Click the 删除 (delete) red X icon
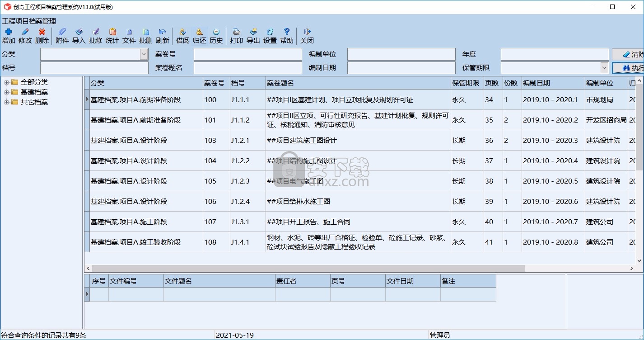The height and width of the screenshot is (340, 644). coord(42,36)
